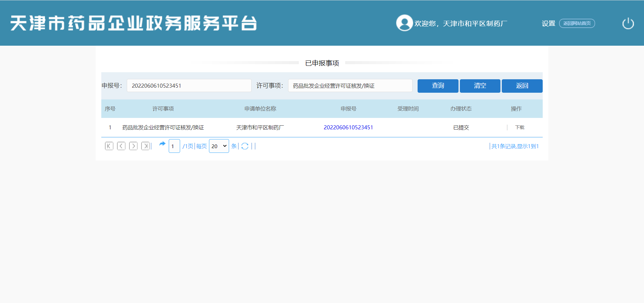This screenshot has width=644, height=303.
Task: Click the user avatar icon
Action: [404, 23]
